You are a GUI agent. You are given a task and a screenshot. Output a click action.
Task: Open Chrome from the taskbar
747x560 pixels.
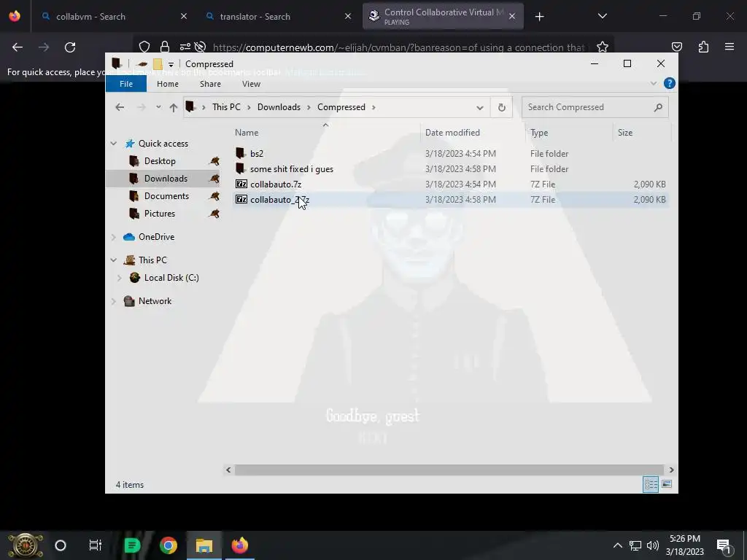(169, 545)
